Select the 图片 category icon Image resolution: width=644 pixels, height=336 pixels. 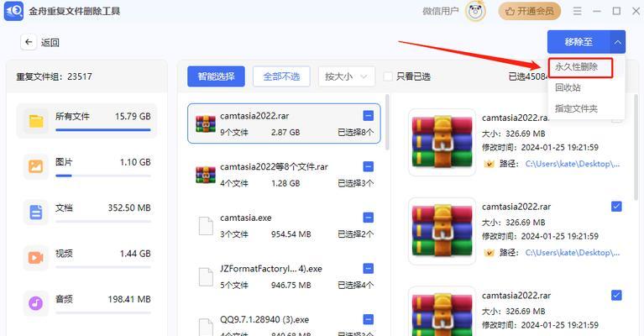[x=36, y=166]
